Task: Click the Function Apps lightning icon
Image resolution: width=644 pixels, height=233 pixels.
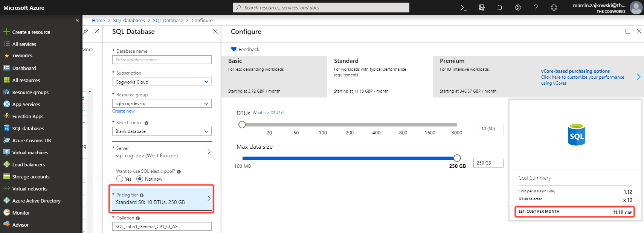Action: coord(6,116)
